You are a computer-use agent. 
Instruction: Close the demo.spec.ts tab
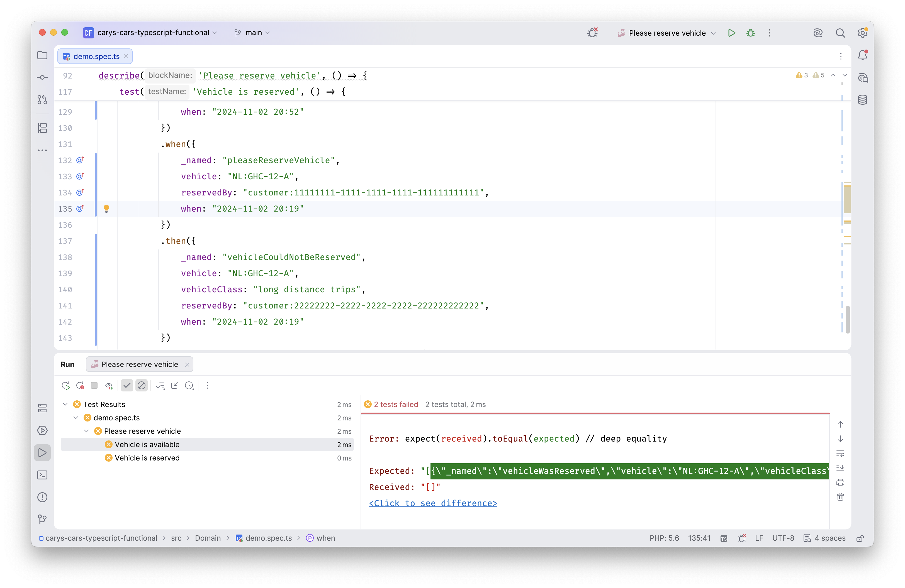(126, 56)
